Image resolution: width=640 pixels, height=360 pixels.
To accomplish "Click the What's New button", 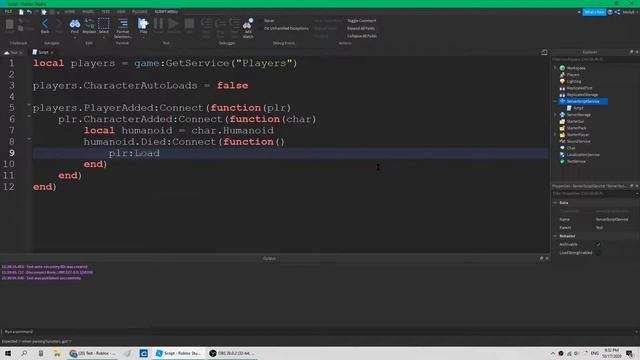I will point(594,12).
